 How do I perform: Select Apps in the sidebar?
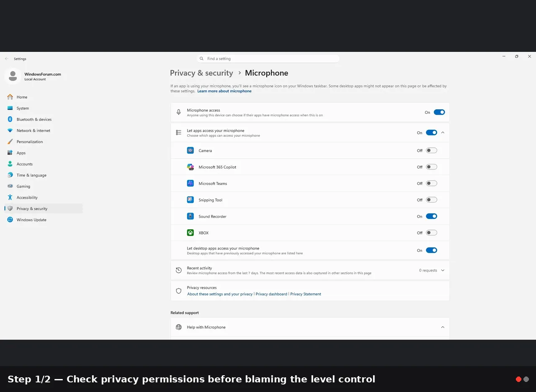[44, 153]
